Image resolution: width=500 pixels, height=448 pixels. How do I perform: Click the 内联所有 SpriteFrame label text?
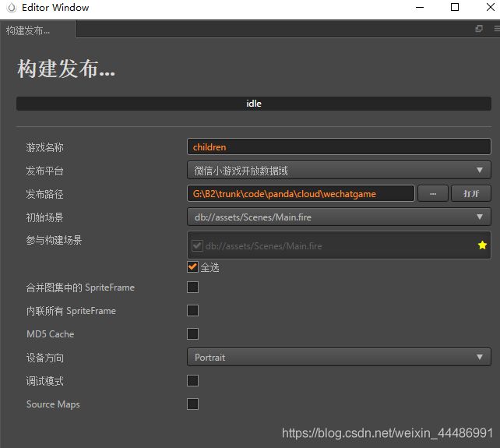tap(71, 311)
